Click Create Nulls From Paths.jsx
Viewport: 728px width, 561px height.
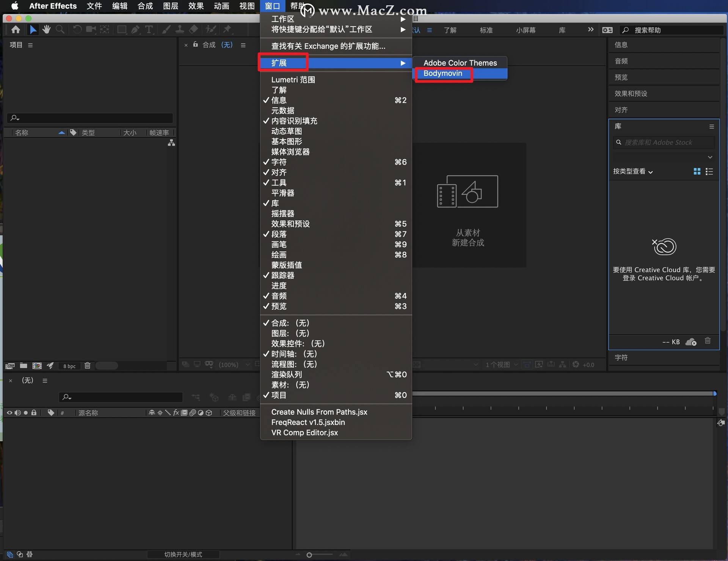point(319,412)
